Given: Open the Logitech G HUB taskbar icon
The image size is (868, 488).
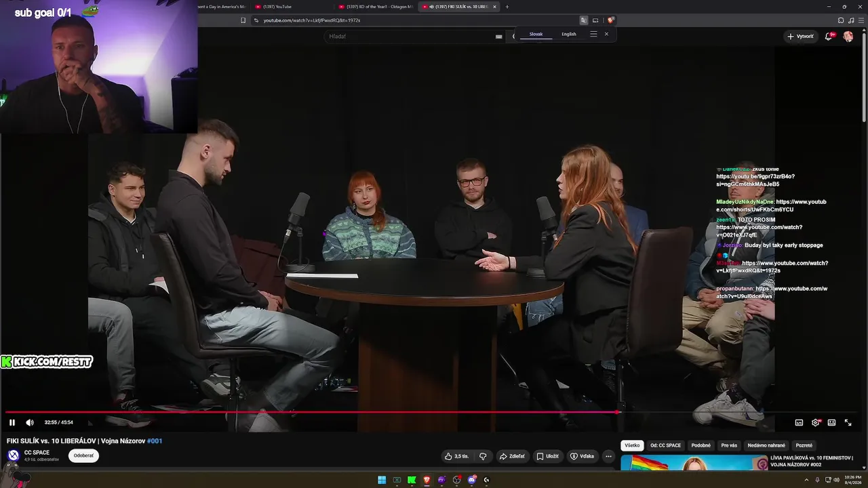Looking at the screenshot, I should click(x=486, y=480).
